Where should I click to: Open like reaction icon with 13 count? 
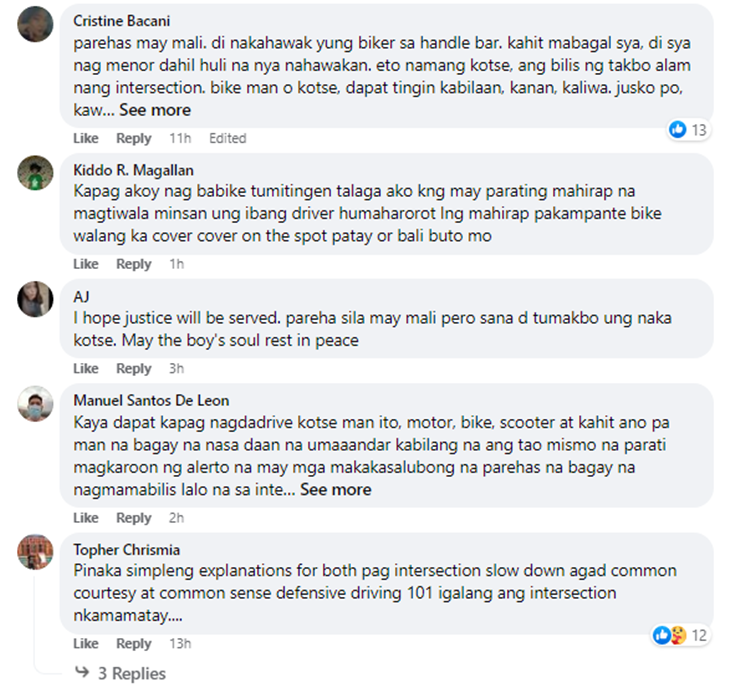pos(677,129)
